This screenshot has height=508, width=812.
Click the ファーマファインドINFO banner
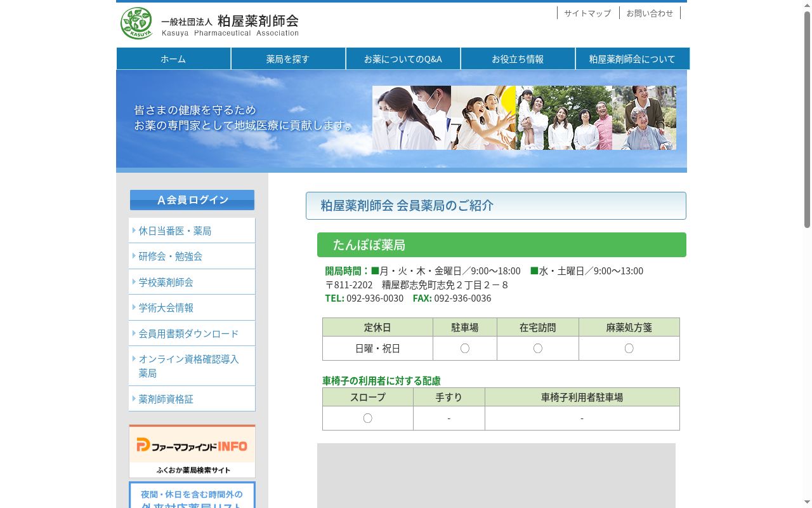click(x=192, y=451)
